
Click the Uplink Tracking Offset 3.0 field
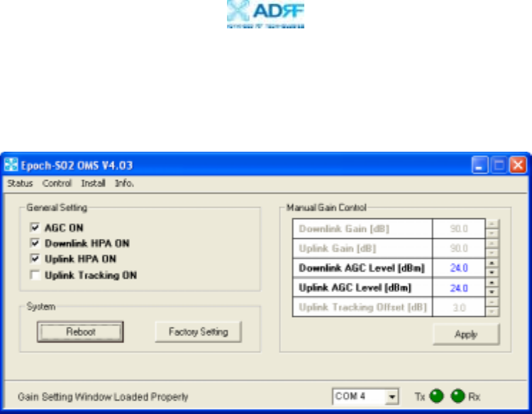click(x=459, y=308)
